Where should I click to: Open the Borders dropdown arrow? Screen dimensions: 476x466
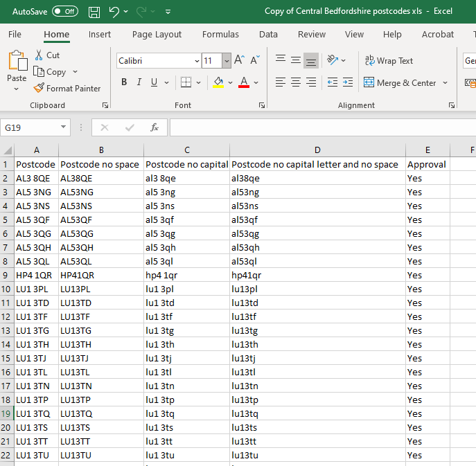[199, 82]
